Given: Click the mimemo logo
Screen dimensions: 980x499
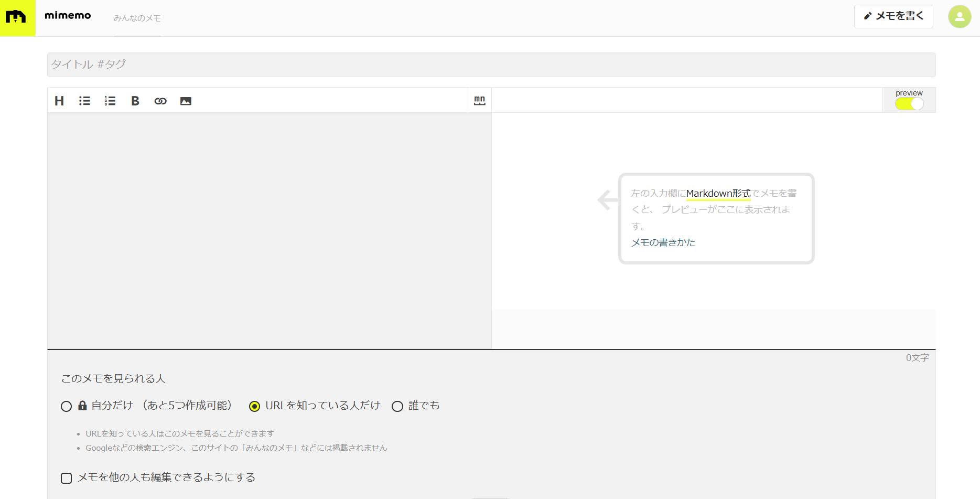Looking at the screenshot, I should (18, 17).
